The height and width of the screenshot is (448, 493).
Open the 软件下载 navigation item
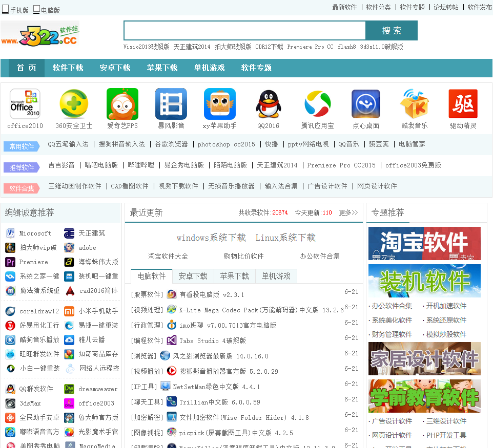[x=68, y=68]
